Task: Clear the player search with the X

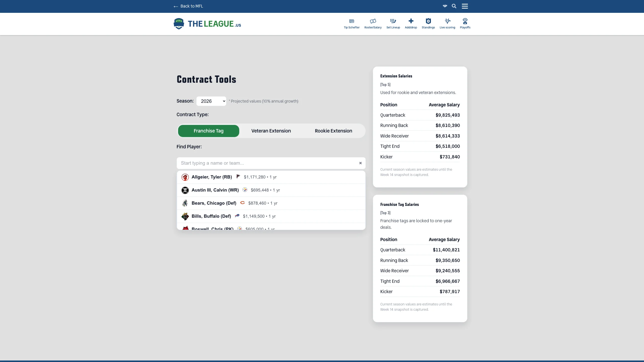Action: coord(360,163)
